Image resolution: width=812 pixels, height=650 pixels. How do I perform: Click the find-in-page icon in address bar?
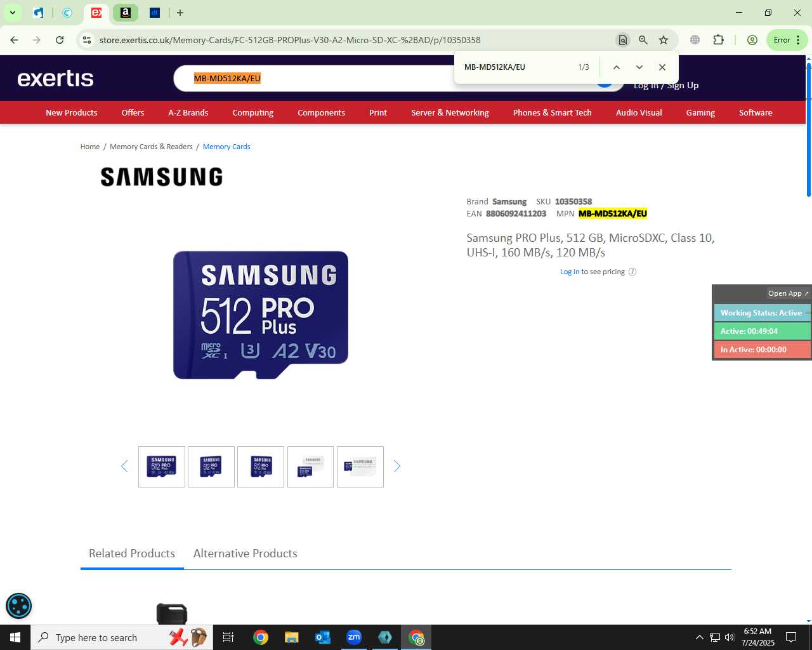coord(623,40)
